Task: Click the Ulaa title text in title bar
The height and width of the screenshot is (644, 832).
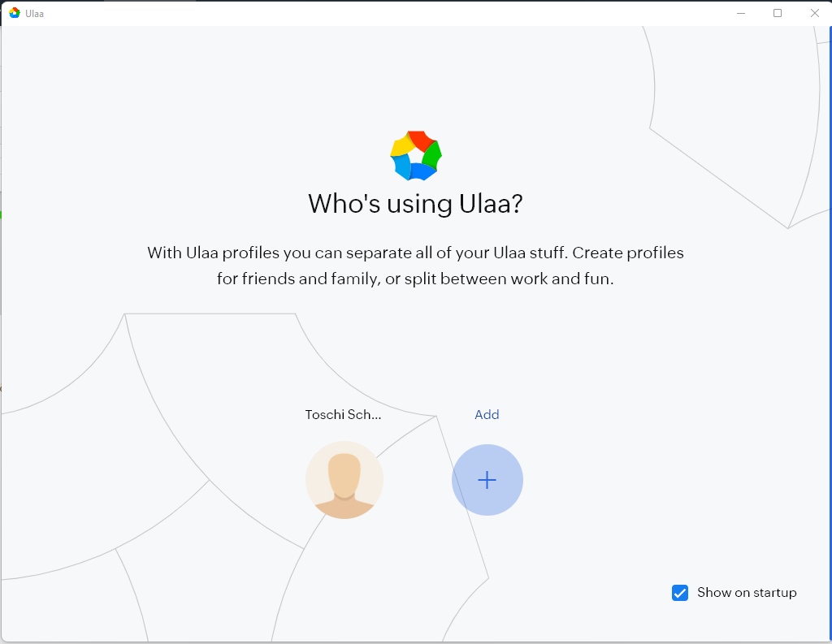Action: tap(34, 14)
